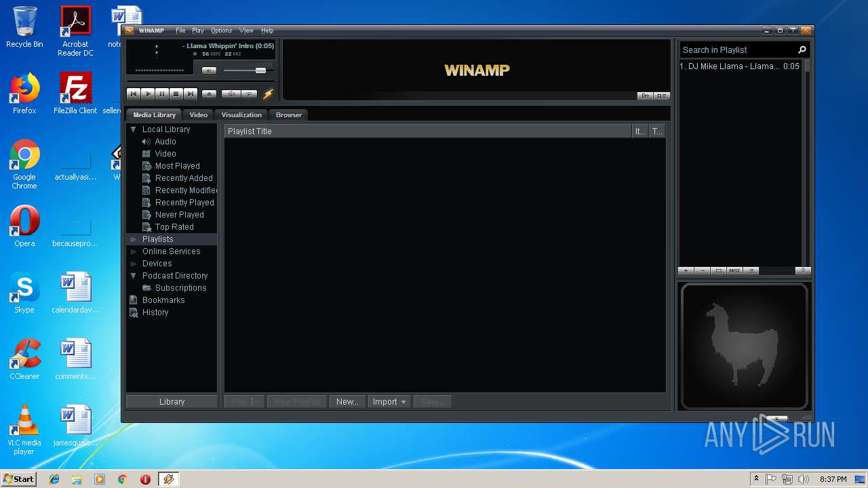
Task: Expand the Playlists tree node
Action: coord(134,239)
